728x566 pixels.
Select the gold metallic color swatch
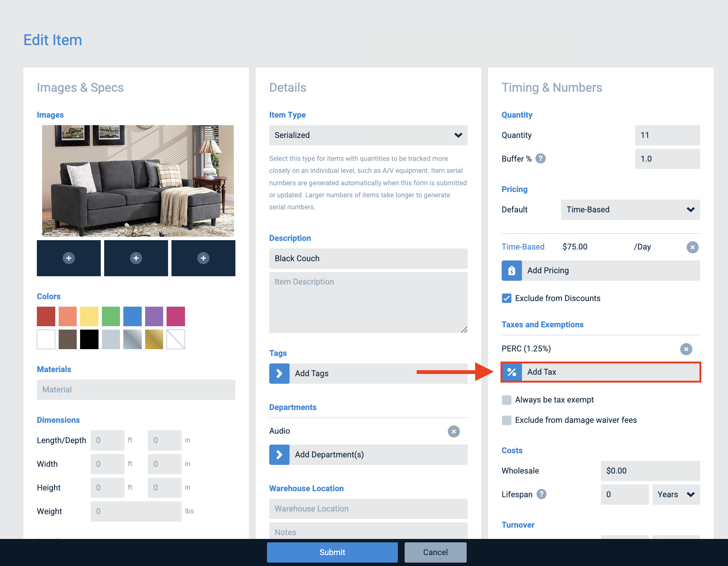154,339
